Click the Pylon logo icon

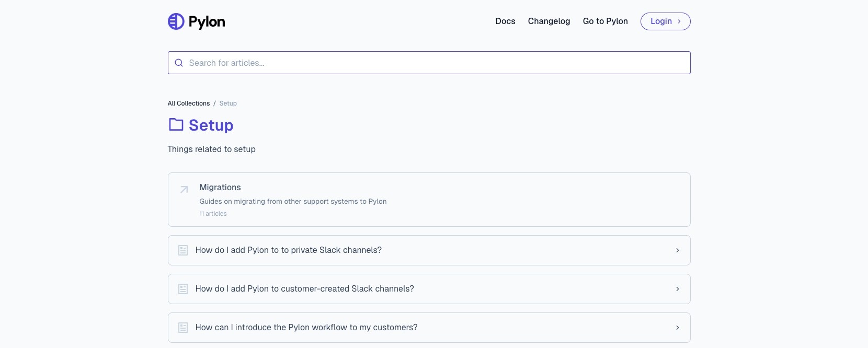coord(176,21)
